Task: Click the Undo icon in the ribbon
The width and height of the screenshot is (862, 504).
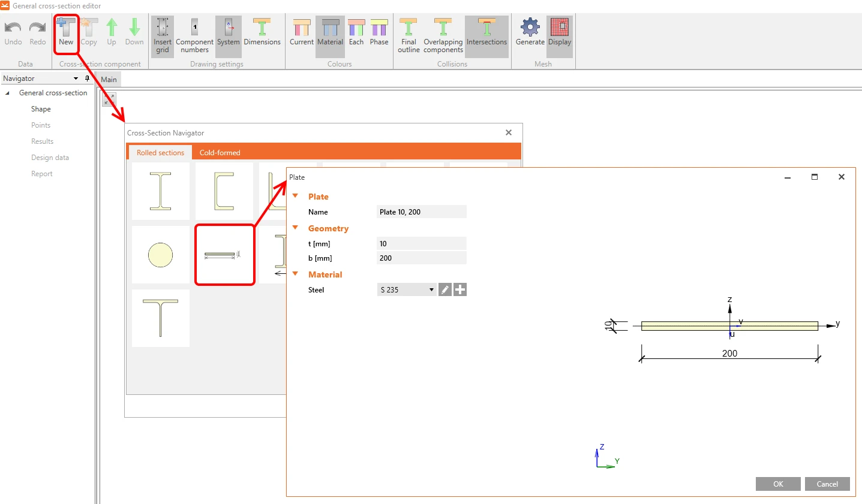Action: (x=13, y=32)
